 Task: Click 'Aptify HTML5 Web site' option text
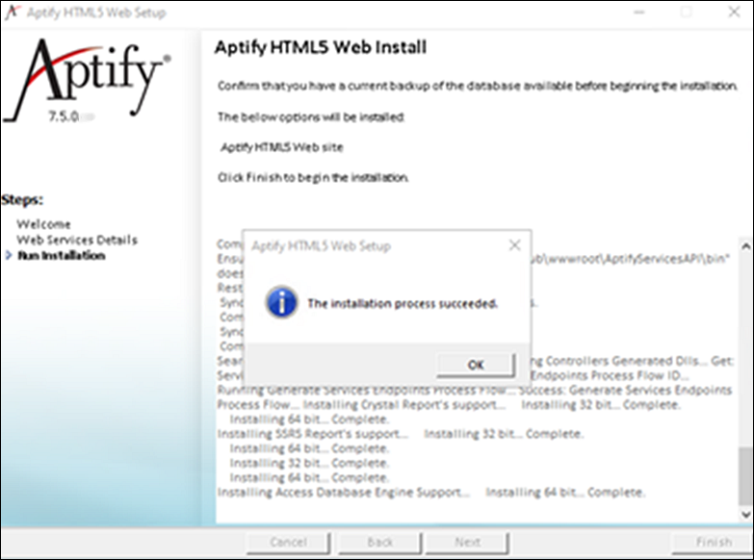click(282, 147)
